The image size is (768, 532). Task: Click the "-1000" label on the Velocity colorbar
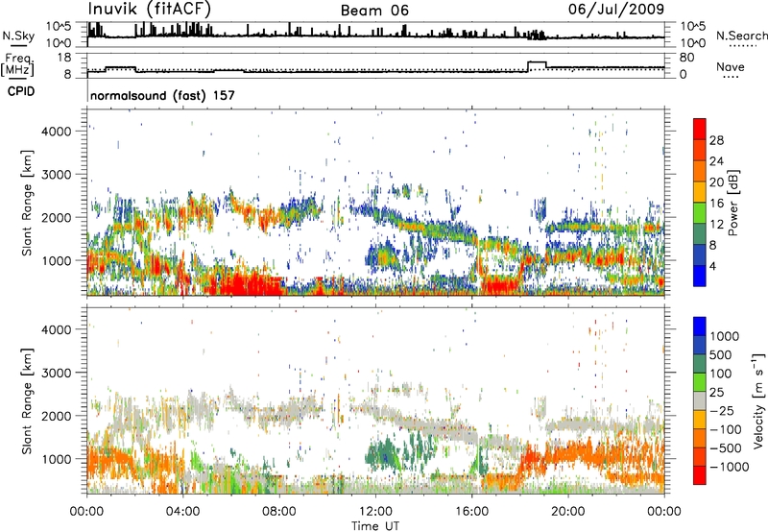pos(729,467)
